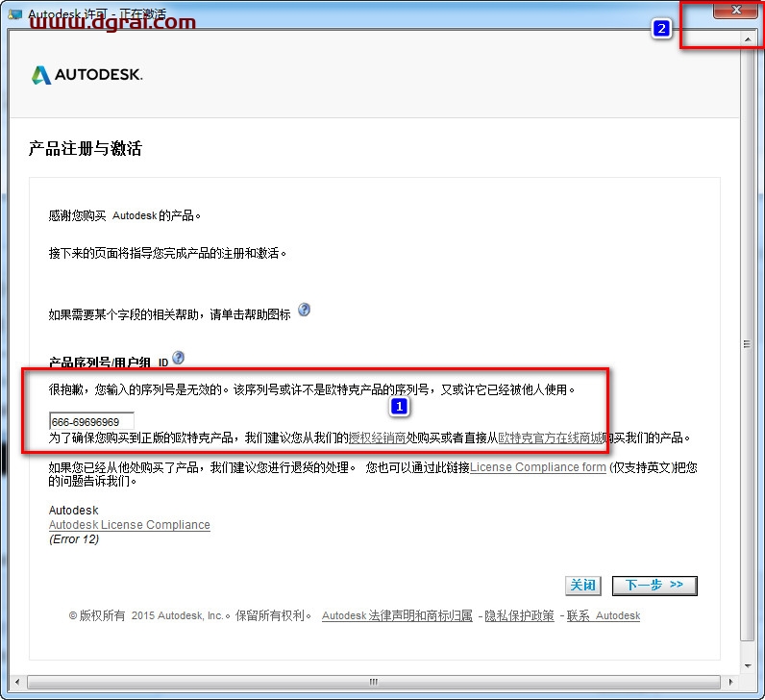The image size is (765, 700).
Task: Follow the Autodesk License Compliance link
Action: tap(129, 525)
